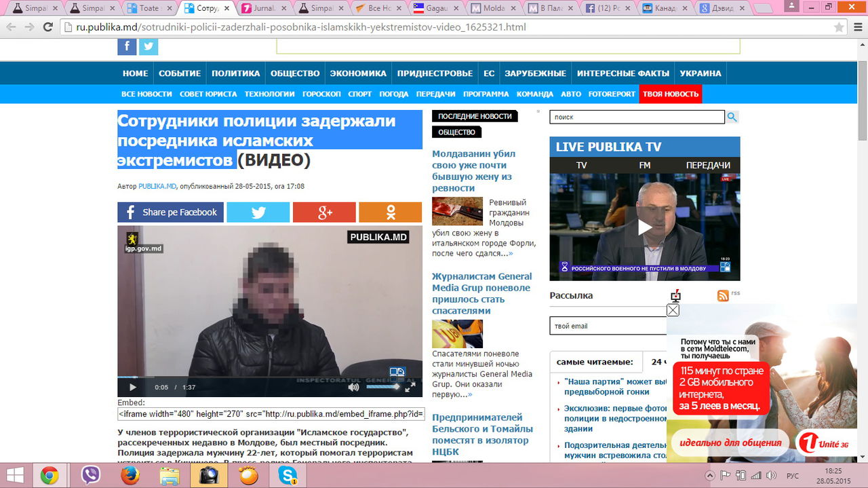
Task: Open the ПРИДНЕСТРОВЬЕ section
Action: pyautogui.click(x=435, y=73)
